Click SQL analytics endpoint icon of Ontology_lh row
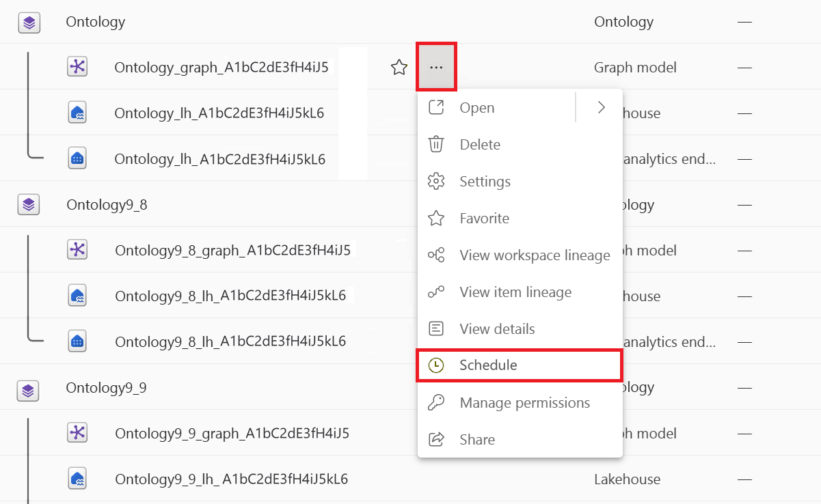Screen dimensions: 821x504 pyautogui.click(x=77, y=158)
